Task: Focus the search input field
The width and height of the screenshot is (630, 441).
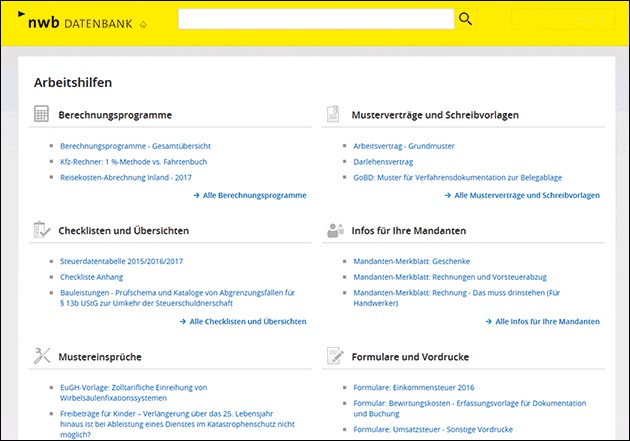Action: [315, 19]
